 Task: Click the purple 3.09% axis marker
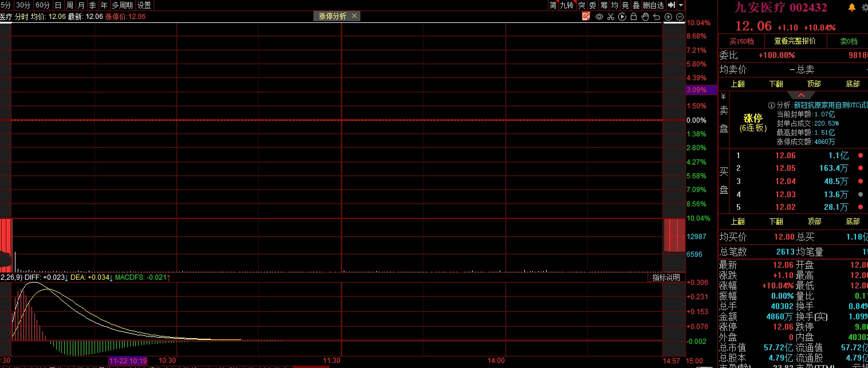[x=701, y=90]
